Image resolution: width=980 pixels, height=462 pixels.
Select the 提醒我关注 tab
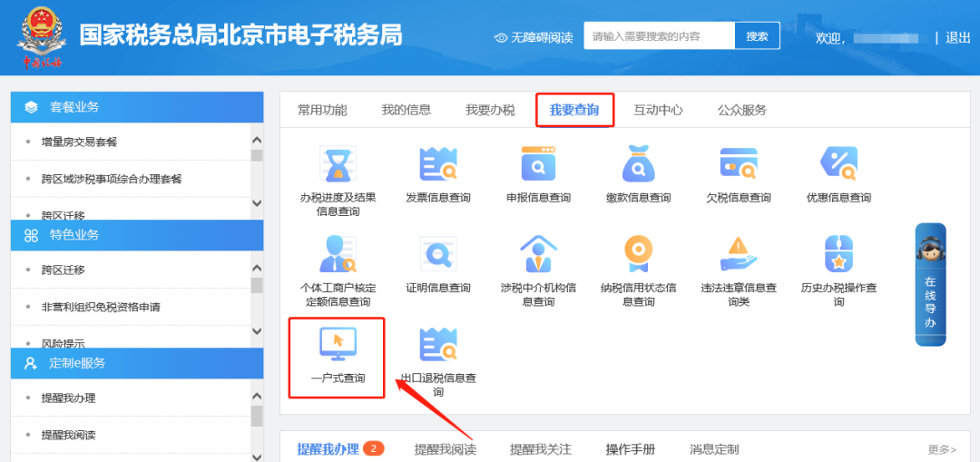[541, 449]
